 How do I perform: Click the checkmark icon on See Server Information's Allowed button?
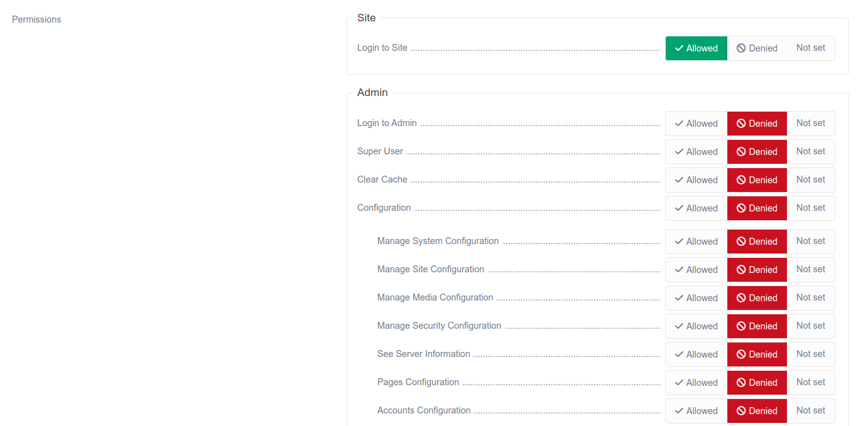679,354
